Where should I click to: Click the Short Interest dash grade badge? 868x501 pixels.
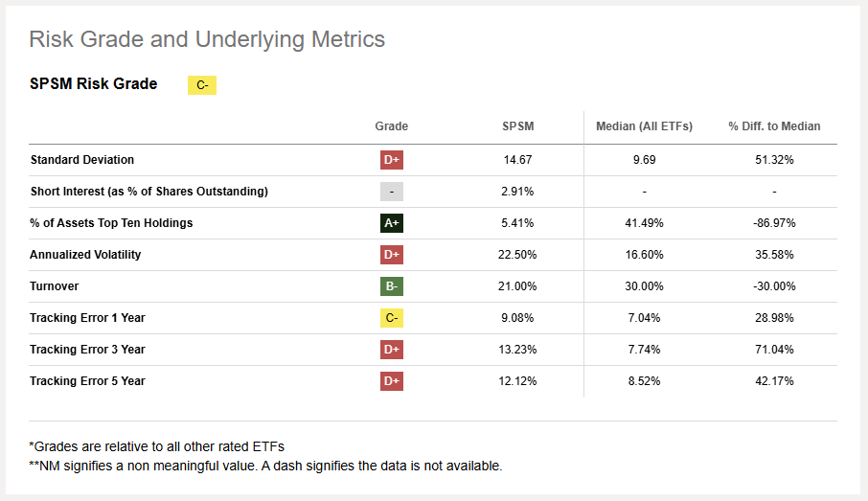391,192
